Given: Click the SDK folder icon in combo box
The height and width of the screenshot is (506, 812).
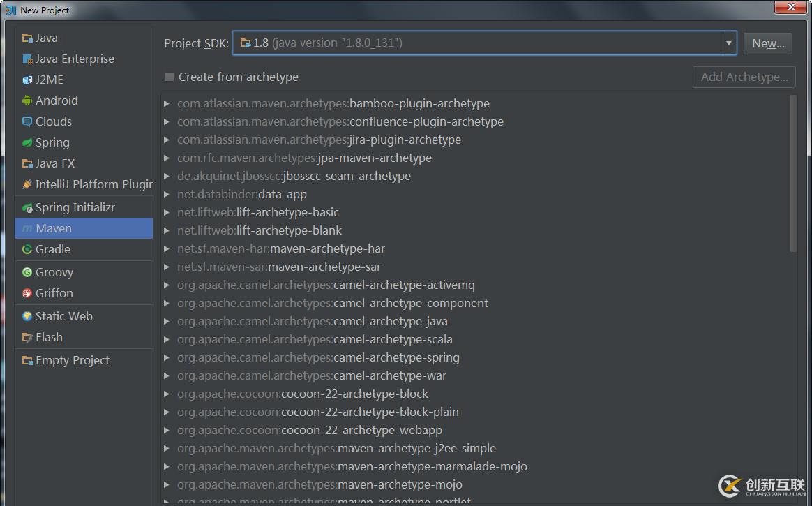Looking at the screenshot, I should coord(246,43).
